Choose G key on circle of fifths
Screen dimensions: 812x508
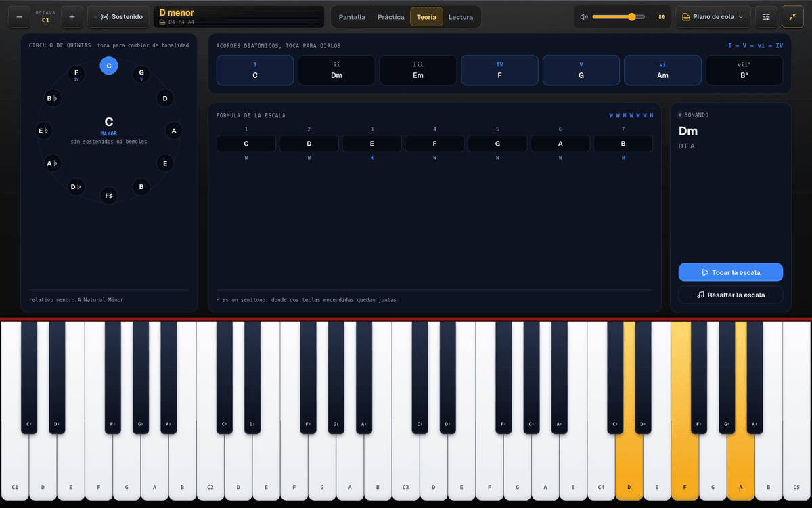(x=141, y=75)
